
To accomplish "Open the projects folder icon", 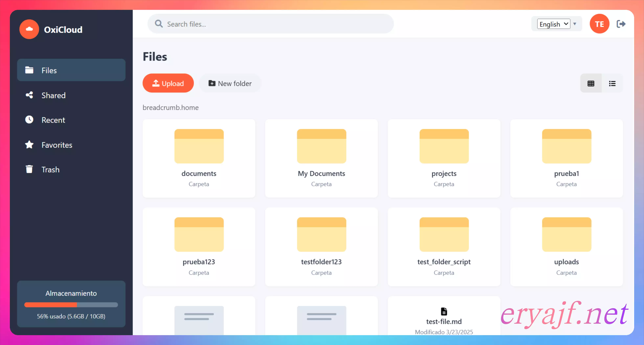I will [x=444, y=146].
